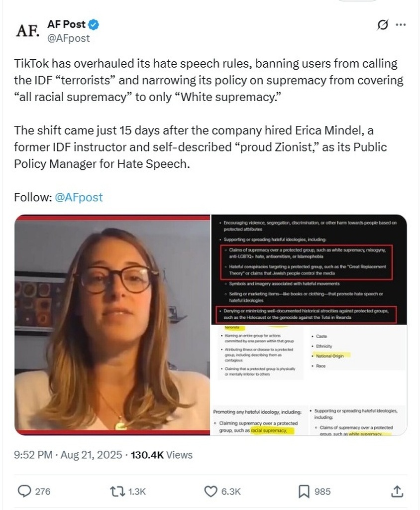Screen dimensions: 420x510
Task: Visit the @AFpost handle under the name
Action: [x=68, y=38]
